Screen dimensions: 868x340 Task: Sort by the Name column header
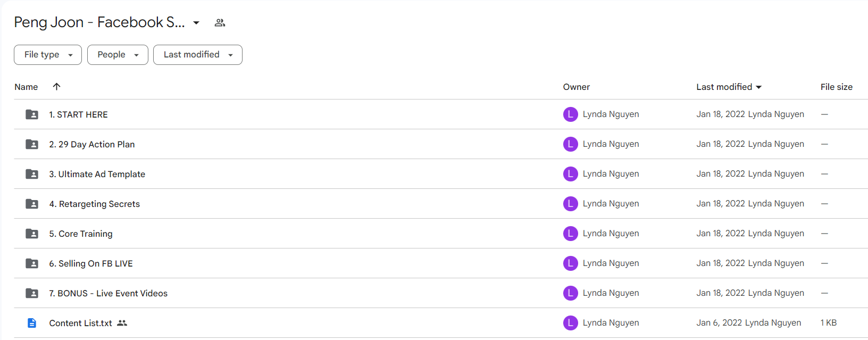(26, 87)
